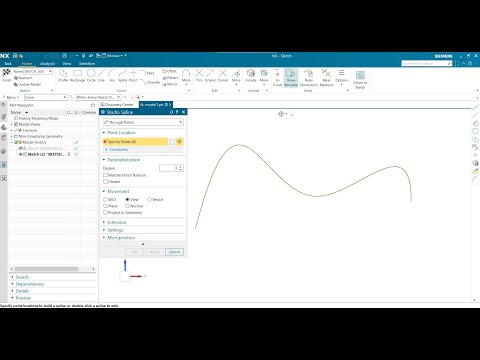Select the Circle tool
480x360 pixels.
click(91, 75)
